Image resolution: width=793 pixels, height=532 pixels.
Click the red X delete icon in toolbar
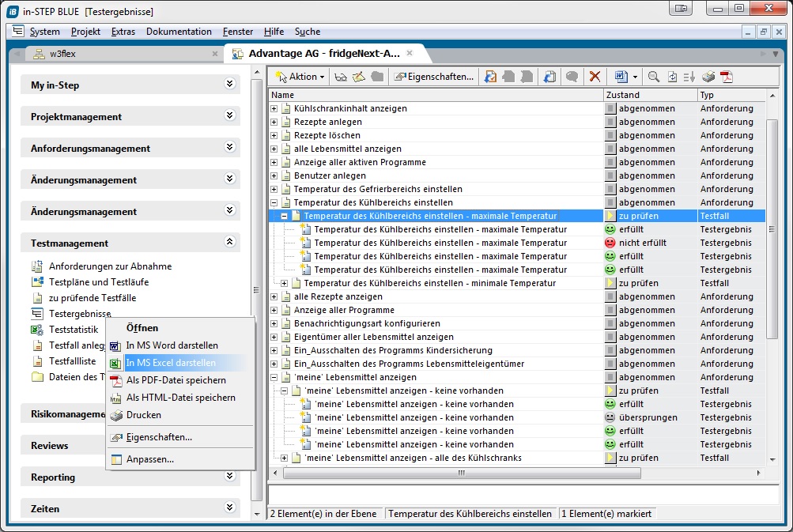coord(595,77)
